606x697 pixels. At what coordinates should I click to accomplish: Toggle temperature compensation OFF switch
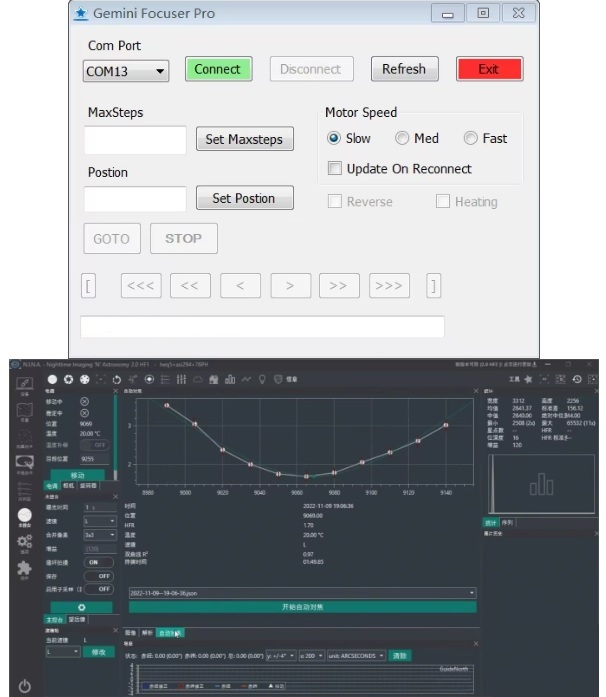(x=94, y=445)
